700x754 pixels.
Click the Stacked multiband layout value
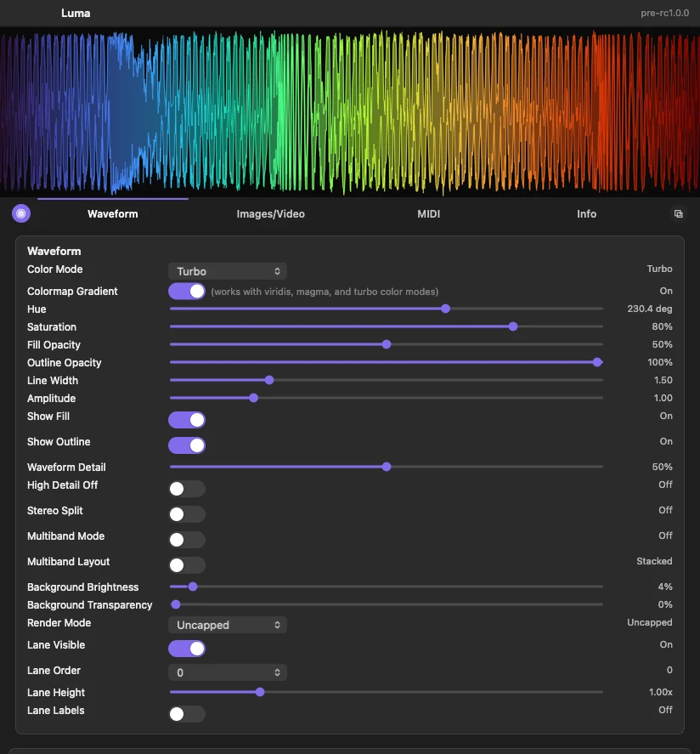coord(654,561)
